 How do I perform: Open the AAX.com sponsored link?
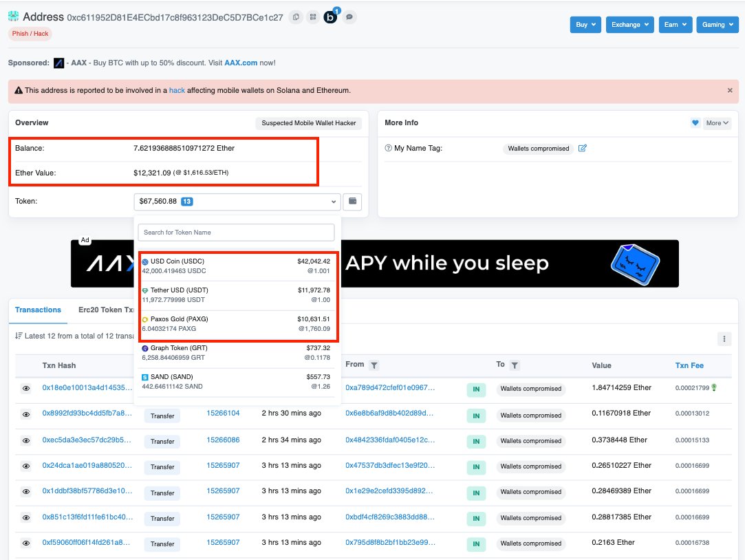click(241, 63)
